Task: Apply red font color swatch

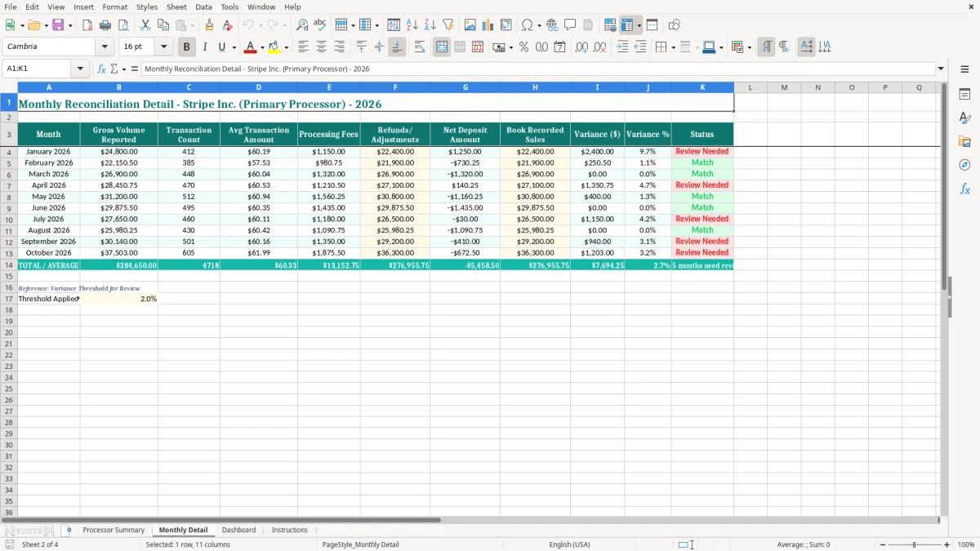Action: point(251,47)
